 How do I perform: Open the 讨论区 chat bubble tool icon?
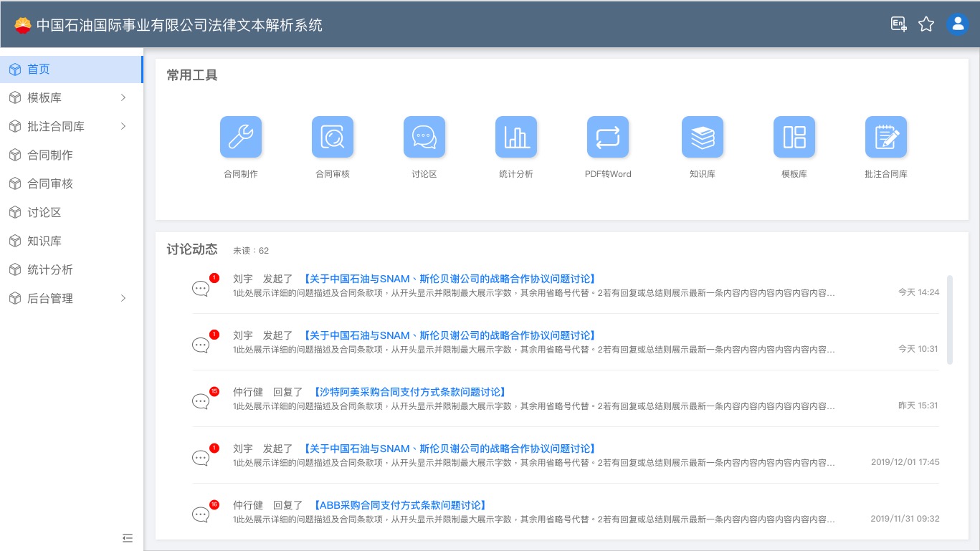424,137
